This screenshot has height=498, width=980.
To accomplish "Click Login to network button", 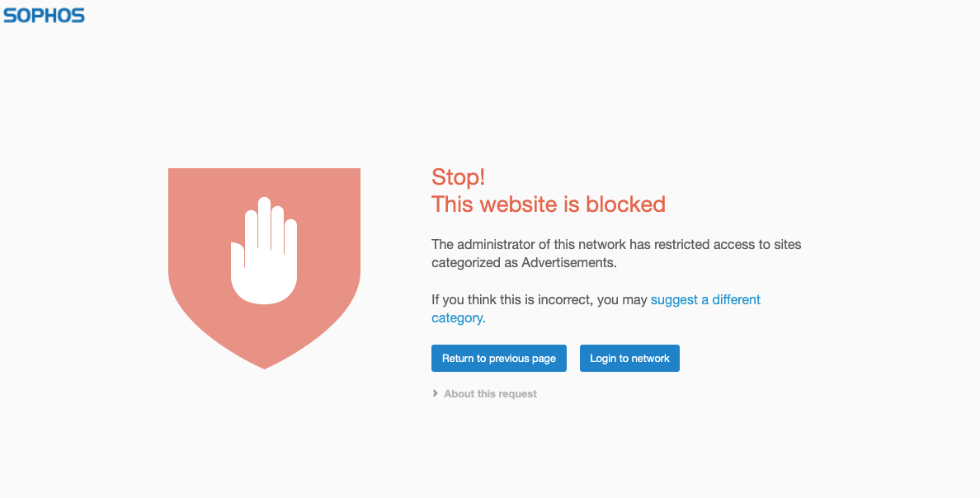I will 629,358.
